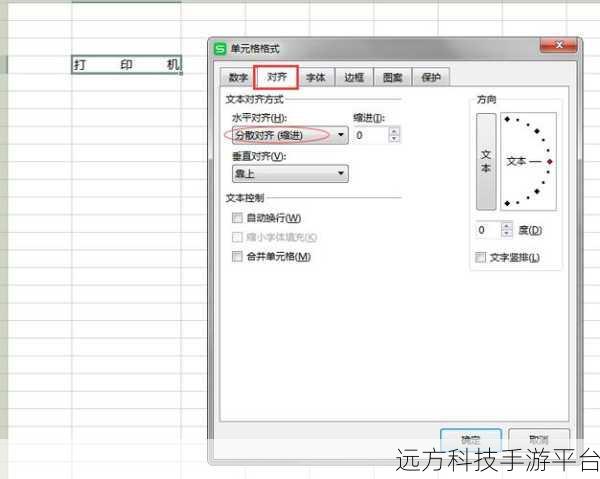
Task: Open the 水平对齐 dropdown showing 分散对齐
Action: (x=290, y=135)
